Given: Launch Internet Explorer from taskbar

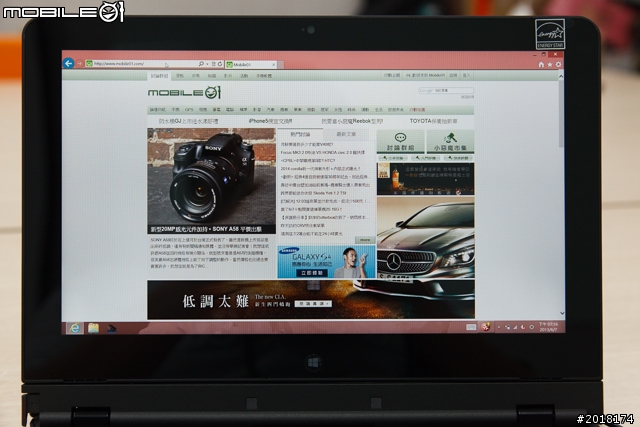Looking at the screenshot, I should pyautogui.click(x=75, y=328).
